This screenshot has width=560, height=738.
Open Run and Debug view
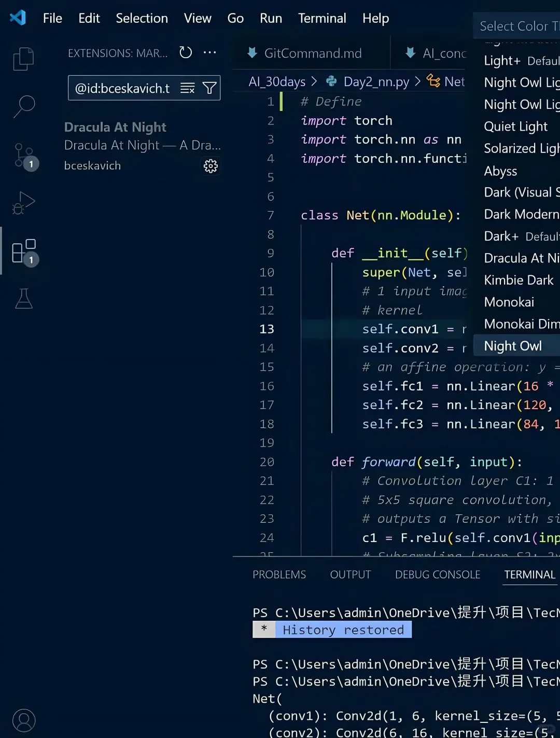click(x=23, y=202)
